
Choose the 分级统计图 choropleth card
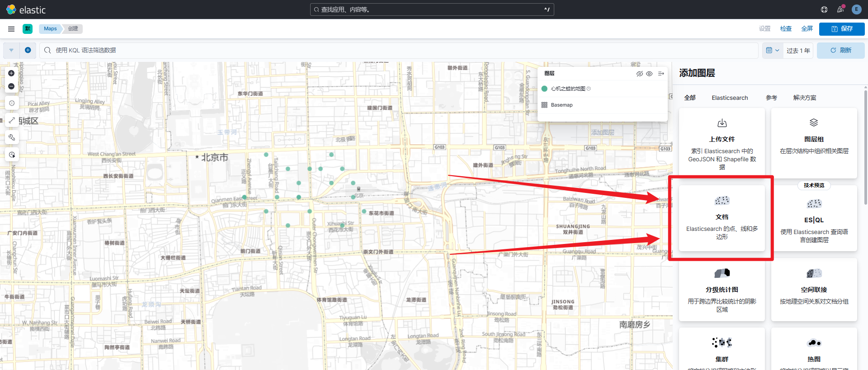(722, 290)
